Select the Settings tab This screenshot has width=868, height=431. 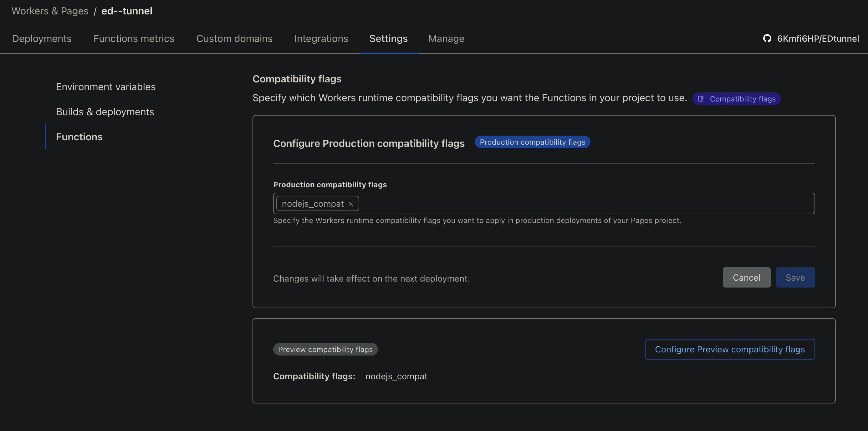[388, 39]
